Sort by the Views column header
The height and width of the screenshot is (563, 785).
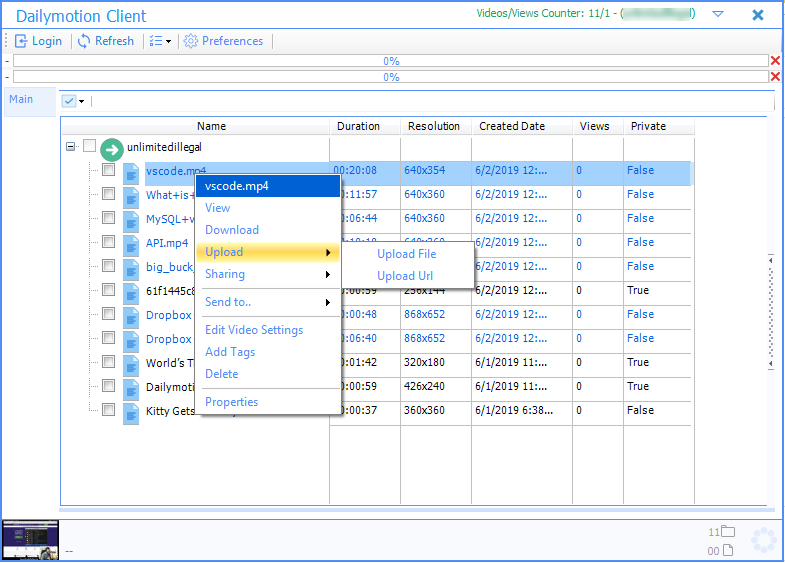[x=598, y=126]
